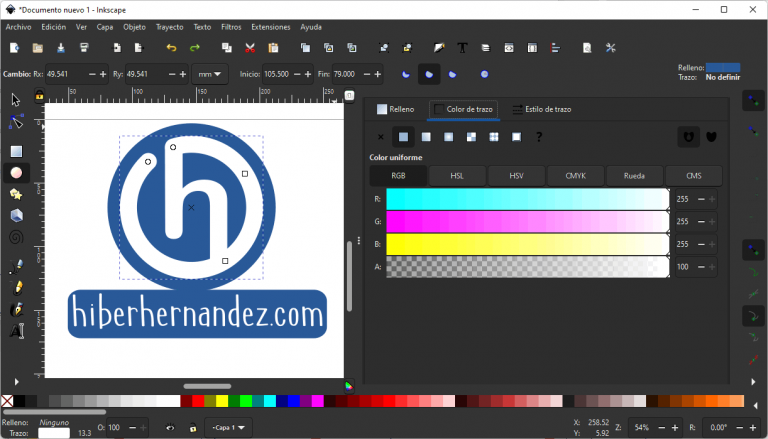Image resolution: width=768 pixels, height=439 pixels.
Task: Toggle the ruler lock icon
Action: (40, 96)
